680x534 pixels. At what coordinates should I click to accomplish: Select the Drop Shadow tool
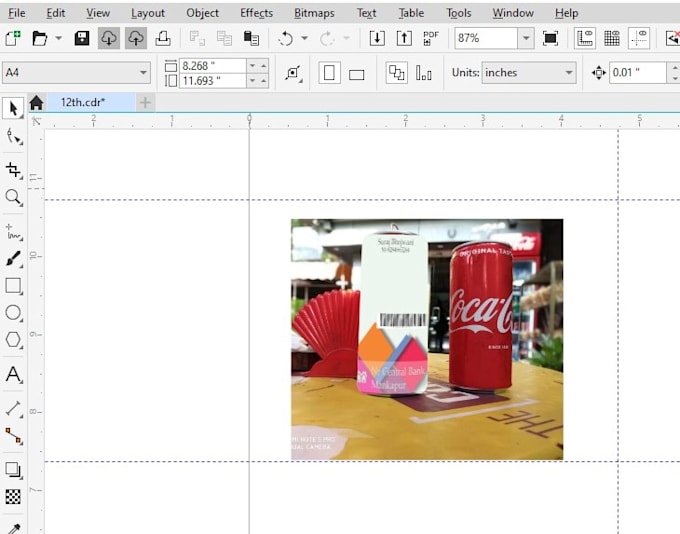point(13,470)
